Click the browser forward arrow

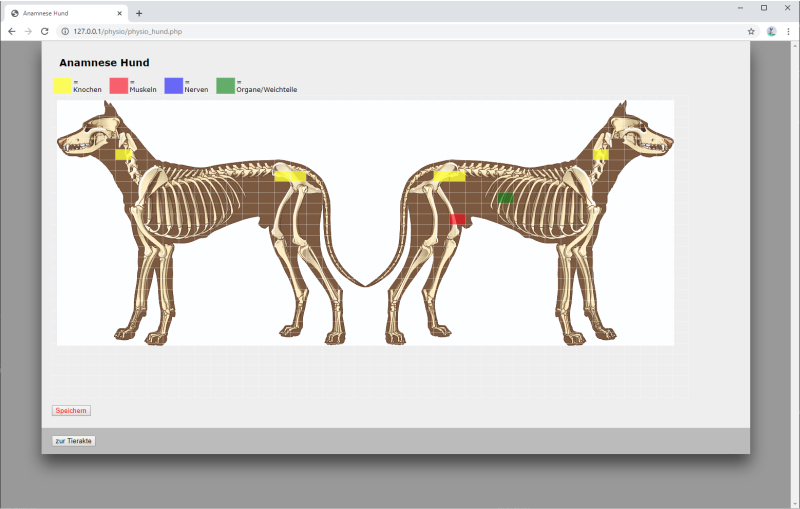pos(27,31)
